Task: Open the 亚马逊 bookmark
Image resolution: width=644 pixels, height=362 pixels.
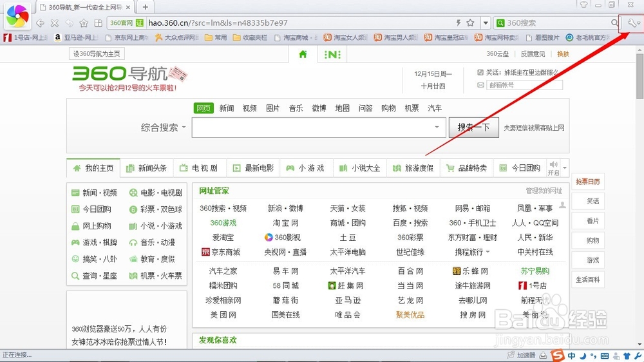Action: click(77, 37)
